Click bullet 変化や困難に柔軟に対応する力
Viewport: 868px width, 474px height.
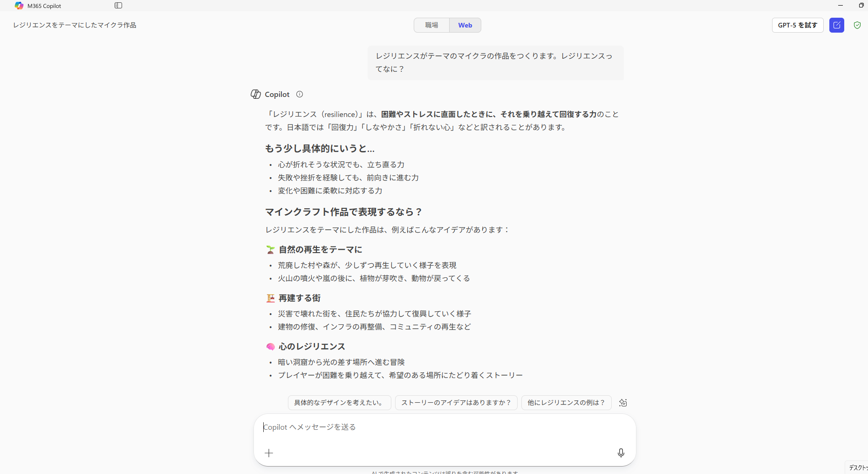pyautogui.click(x=330, y=191)
